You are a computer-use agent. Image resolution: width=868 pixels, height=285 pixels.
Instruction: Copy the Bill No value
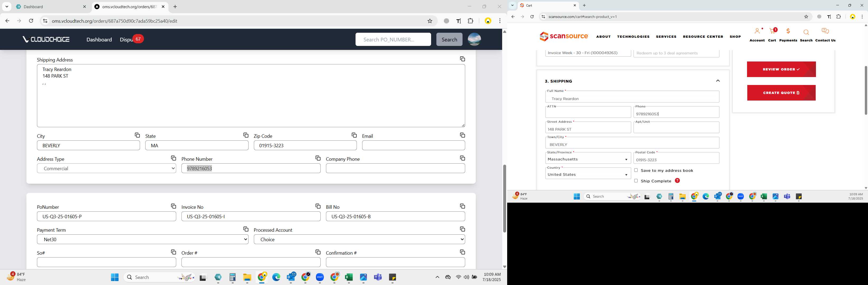pyautogui.click(x=462, y=206)
